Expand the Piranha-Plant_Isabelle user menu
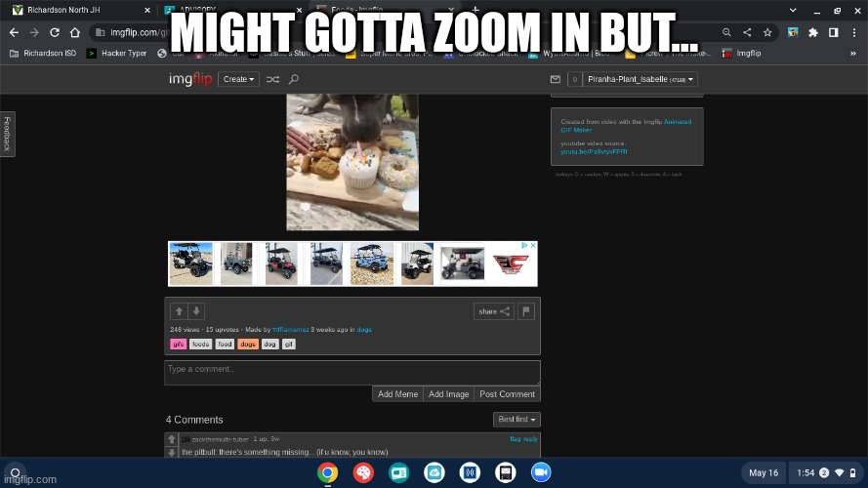Image resolution: width=868 pixels, height=488 pixels. pyautogui.click(x=641, y=79)
